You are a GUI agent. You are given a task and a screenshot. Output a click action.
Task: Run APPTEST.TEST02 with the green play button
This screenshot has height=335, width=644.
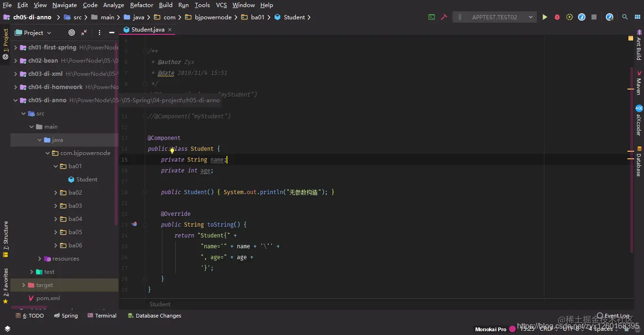point(545,17)
